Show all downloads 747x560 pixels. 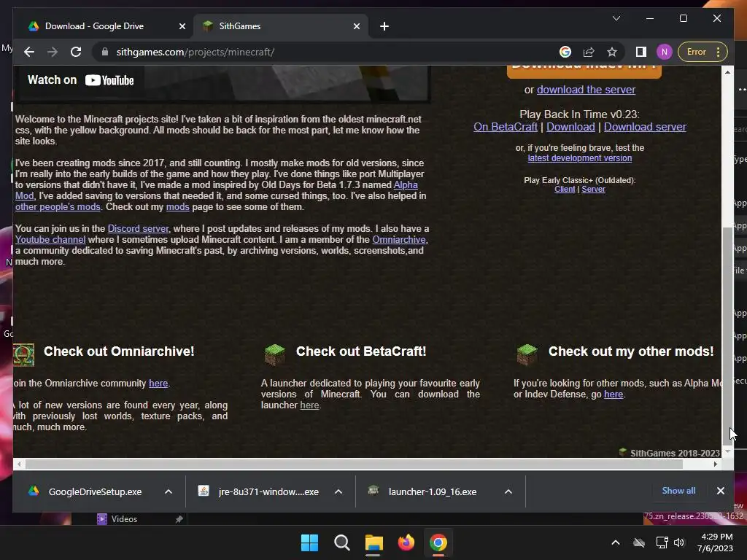point(678,491)
